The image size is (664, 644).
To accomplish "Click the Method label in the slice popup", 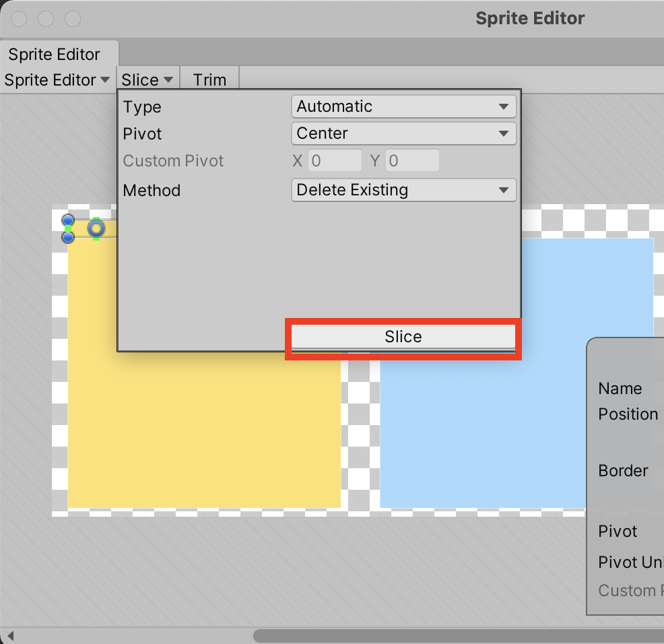I will [152, 190].
